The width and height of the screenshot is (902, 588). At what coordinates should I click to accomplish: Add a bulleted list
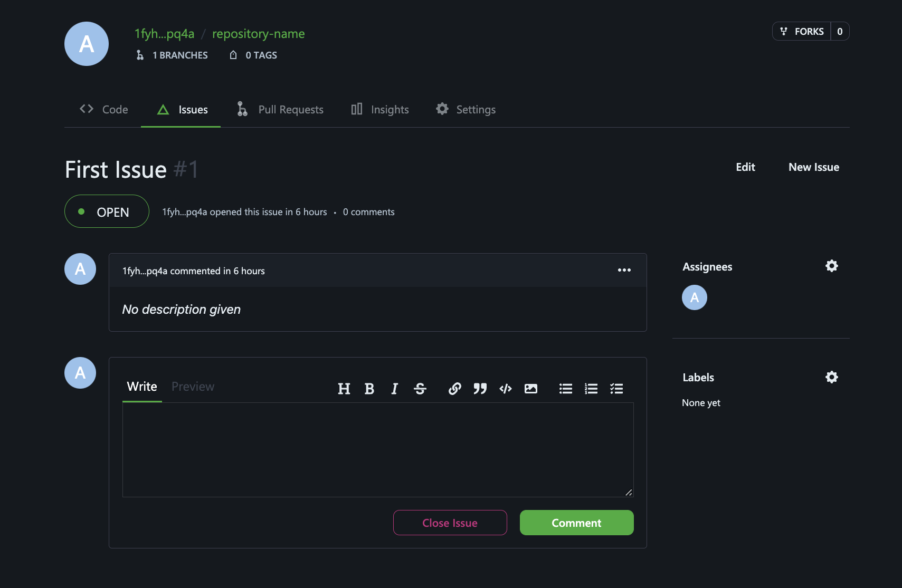565,389
